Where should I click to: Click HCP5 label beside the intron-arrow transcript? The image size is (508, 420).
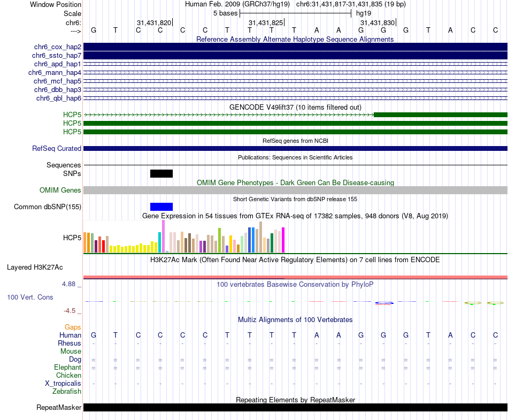(72, 114)
